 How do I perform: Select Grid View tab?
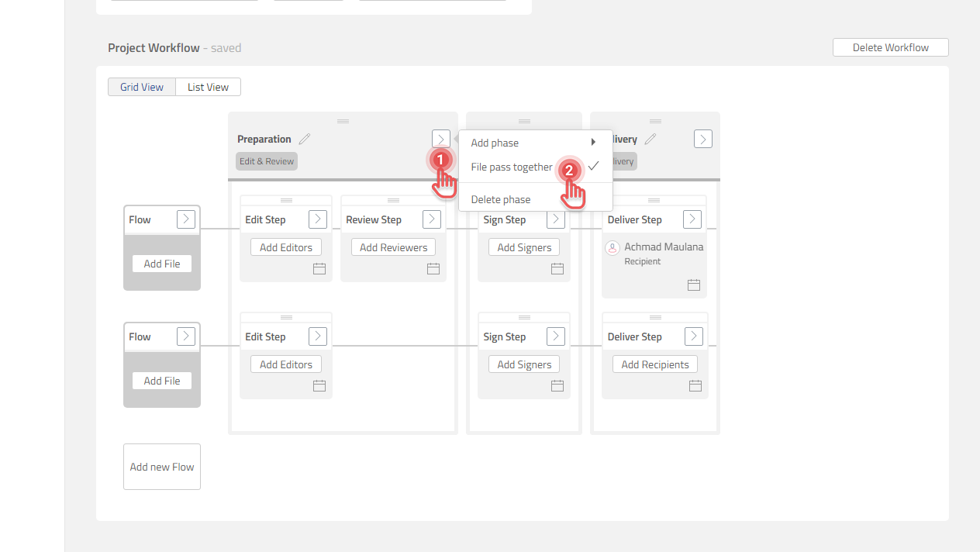tap(142, 87)
